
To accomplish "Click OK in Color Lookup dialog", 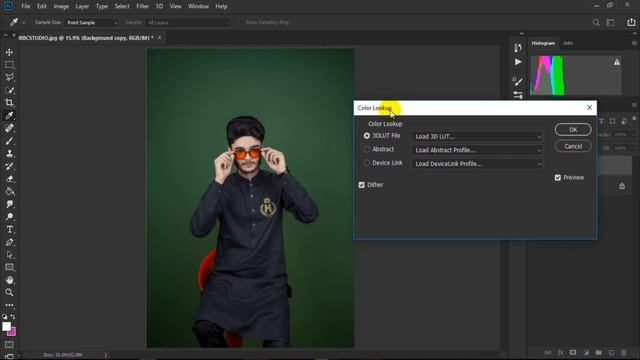I will [573, 129].
